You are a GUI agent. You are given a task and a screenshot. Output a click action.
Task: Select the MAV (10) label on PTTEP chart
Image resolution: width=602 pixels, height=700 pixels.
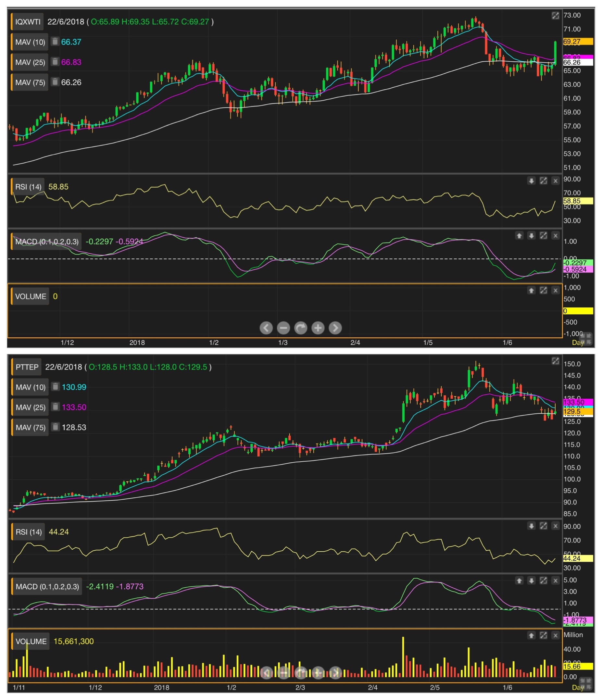coord(30,387)
